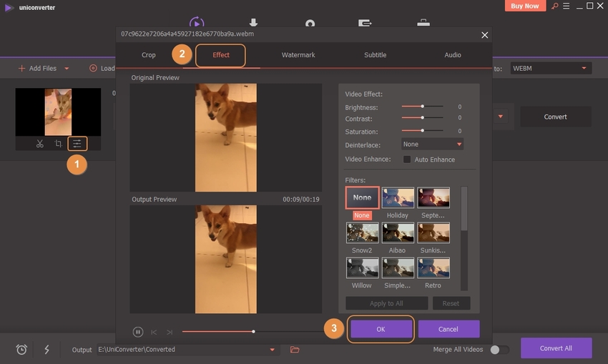Click the scissors trim icon under thumbnail
The width and height of the screenshot is (608, 364).
point(40,144)
